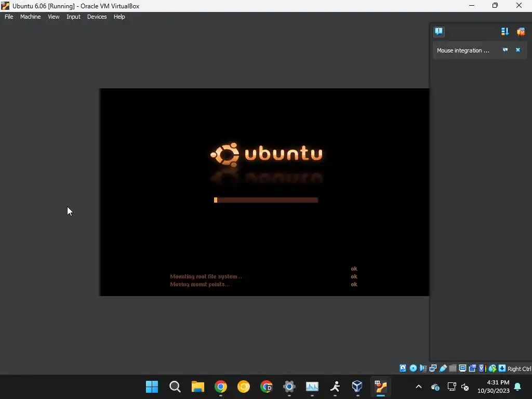The width and height of the screenshot is (532, 399).
Task: Click the Right Ctrl host key label
Action: point(519,369)
